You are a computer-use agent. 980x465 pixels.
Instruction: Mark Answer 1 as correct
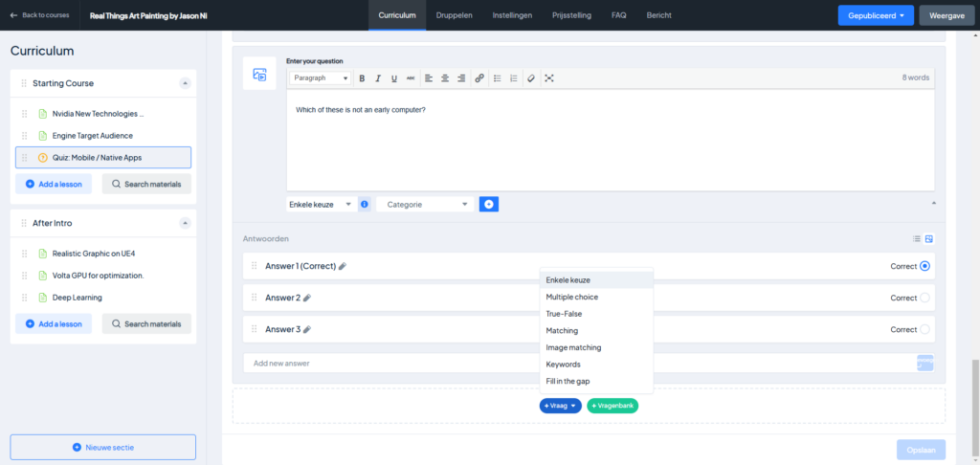tap(925, 266)
